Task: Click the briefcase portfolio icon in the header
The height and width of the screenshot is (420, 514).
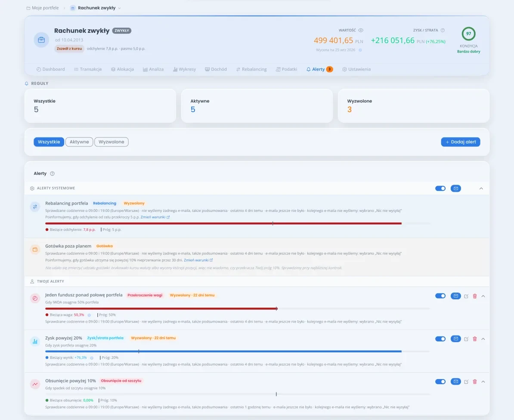Action: 41,40
